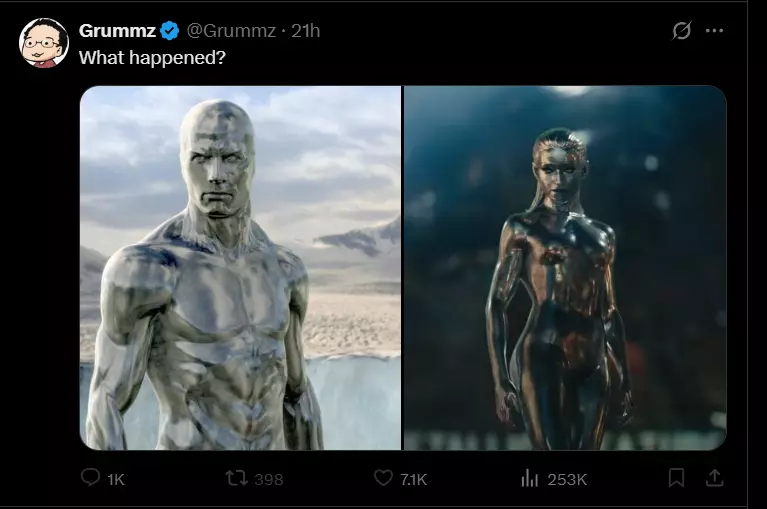Click the "What happened?" post text
The image size is (767, 509).
tap(152, 57)
